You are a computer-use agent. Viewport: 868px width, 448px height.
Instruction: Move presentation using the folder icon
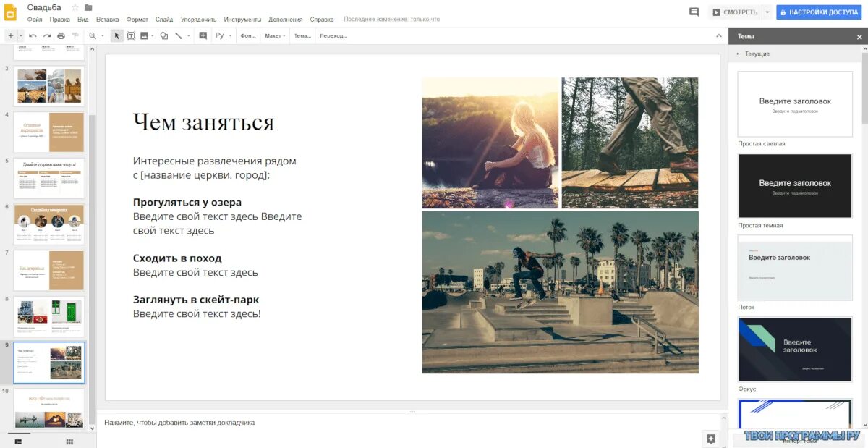[x=88, y=7]
